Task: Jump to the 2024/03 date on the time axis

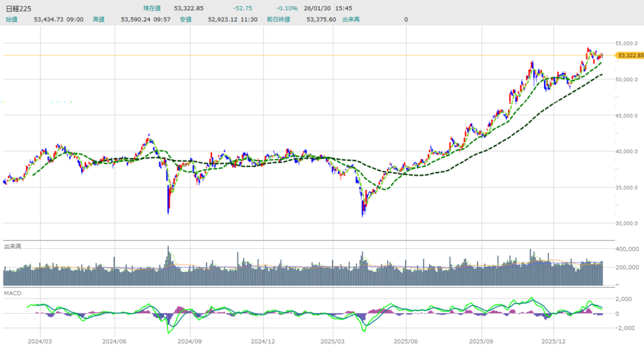Action: (x=40, y=340)
